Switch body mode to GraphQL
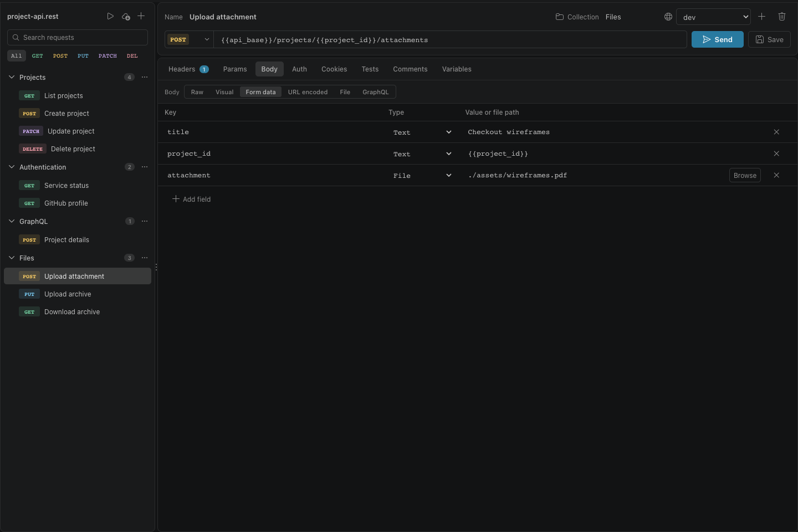Screen dimensions: 798x532 coord(376,92)
